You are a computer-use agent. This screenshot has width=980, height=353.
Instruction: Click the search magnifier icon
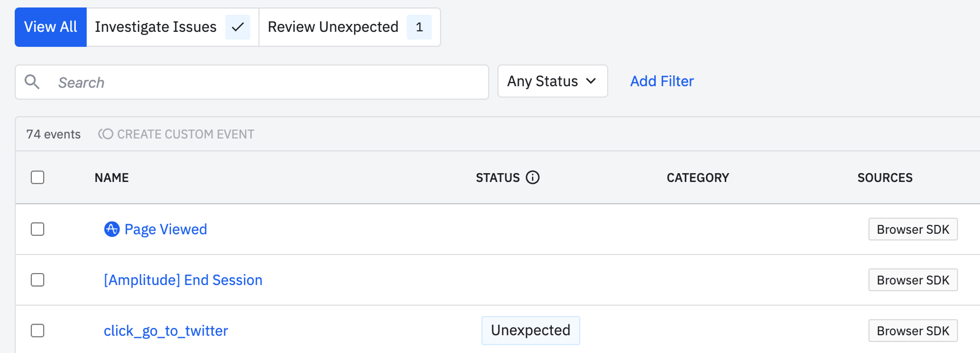click(32, 82)
